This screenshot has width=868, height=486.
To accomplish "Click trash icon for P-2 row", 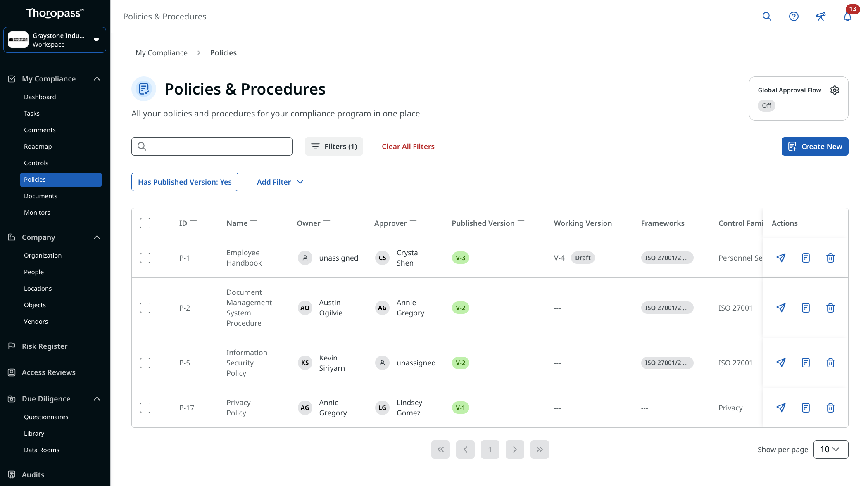I will point(830,308).
